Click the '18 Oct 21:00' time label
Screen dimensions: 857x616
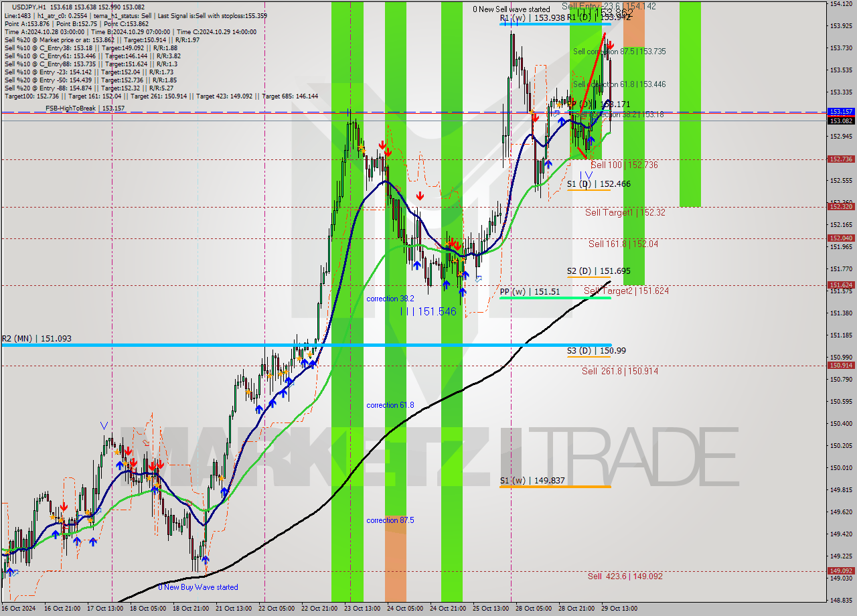click(190, 609)
